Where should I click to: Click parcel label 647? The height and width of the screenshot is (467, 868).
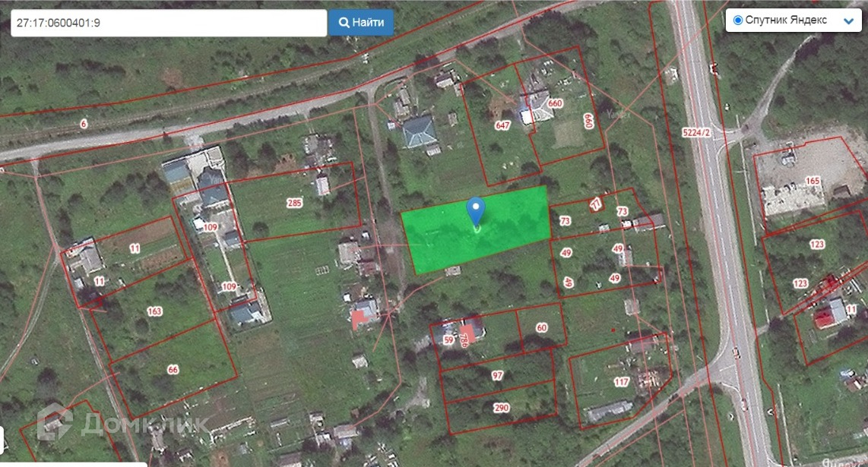coord(502,125)
